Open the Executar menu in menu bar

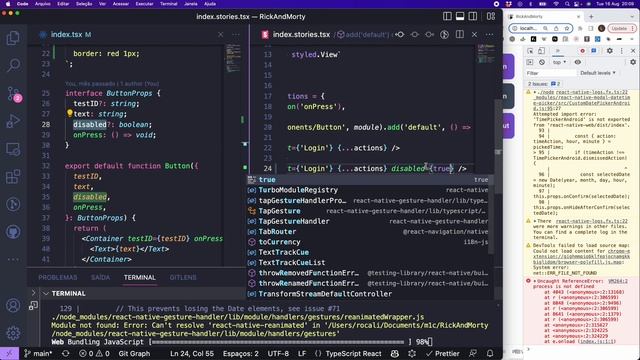[x=144, y=4]
